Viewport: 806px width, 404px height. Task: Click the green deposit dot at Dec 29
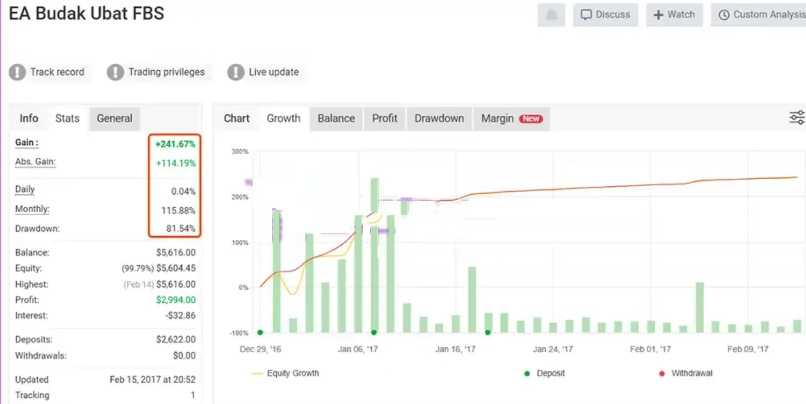pos(260,332)
